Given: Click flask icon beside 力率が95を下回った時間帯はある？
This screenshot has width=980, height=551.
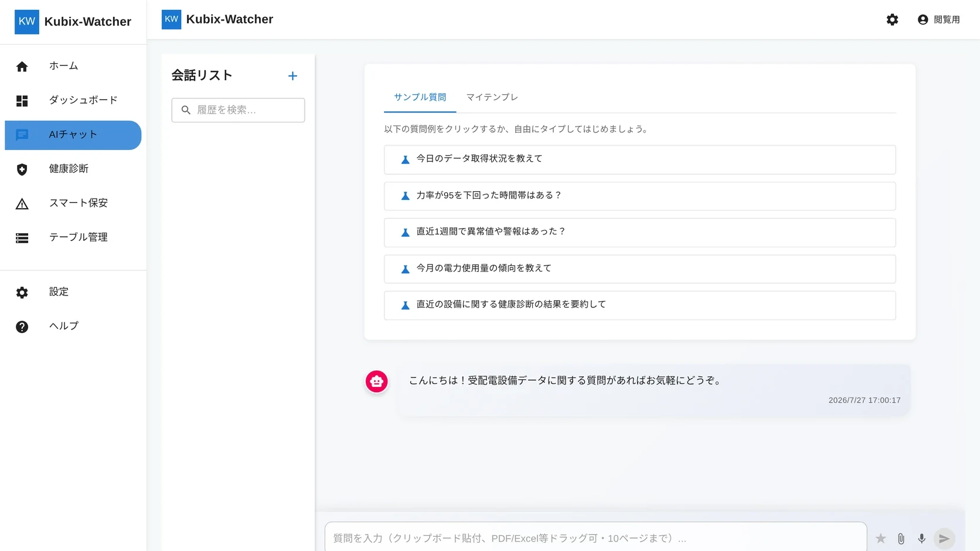Looking at the screenshot, I should point(405,196).
